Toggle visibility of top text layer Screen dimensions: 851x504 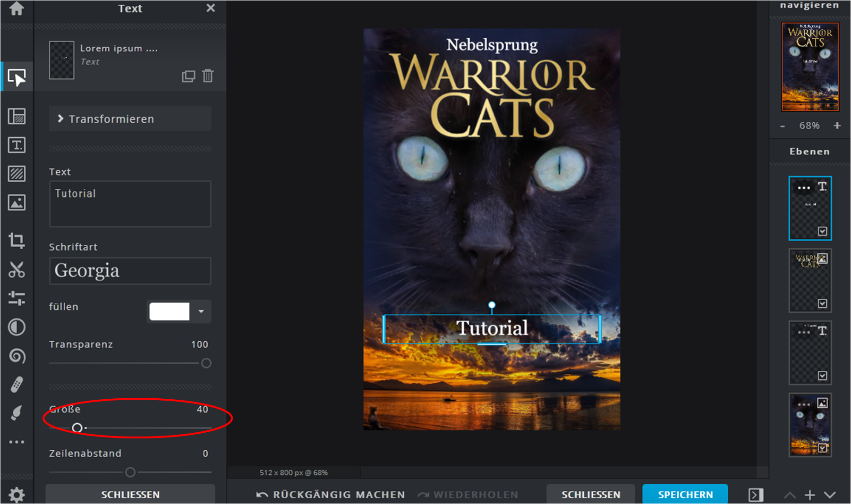point(823,231)
